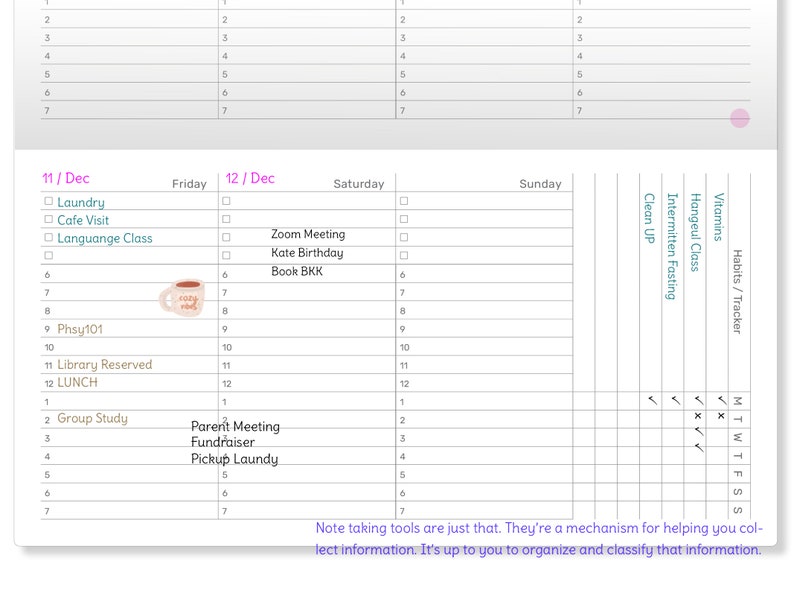Select the Wednesday Hangeul Class checkmark
This screenshot has width=794, height=596.
click(x=699, y=431)
